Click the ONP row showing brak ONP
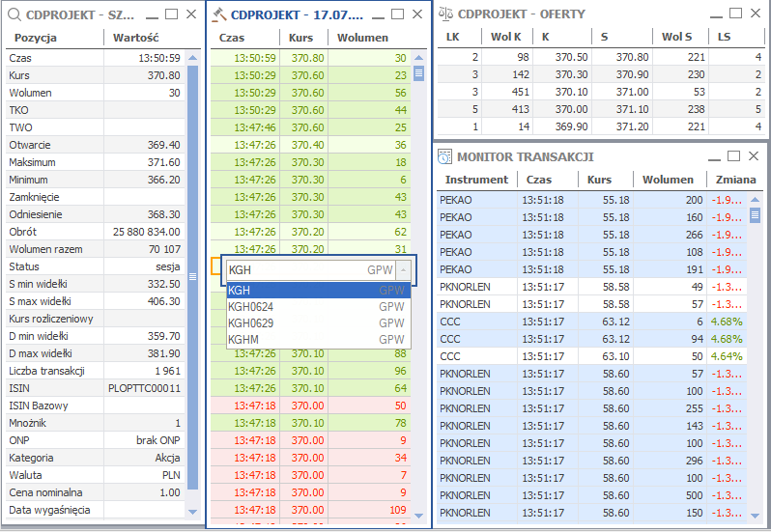Screen dimensions: 771x532 96,440
